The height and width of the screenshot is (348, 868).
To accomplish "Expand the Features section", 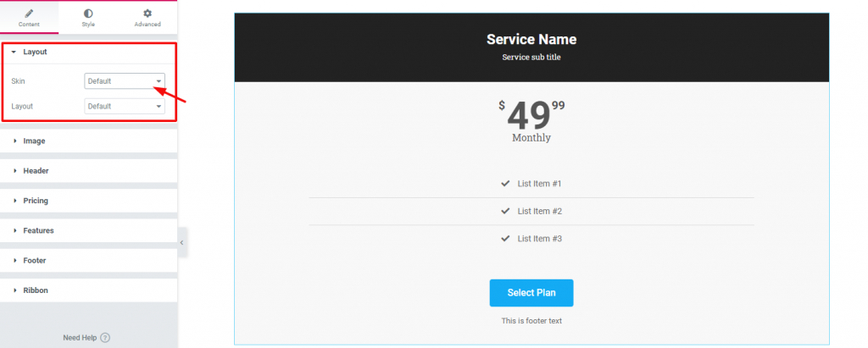I will (x=38, y=230).
